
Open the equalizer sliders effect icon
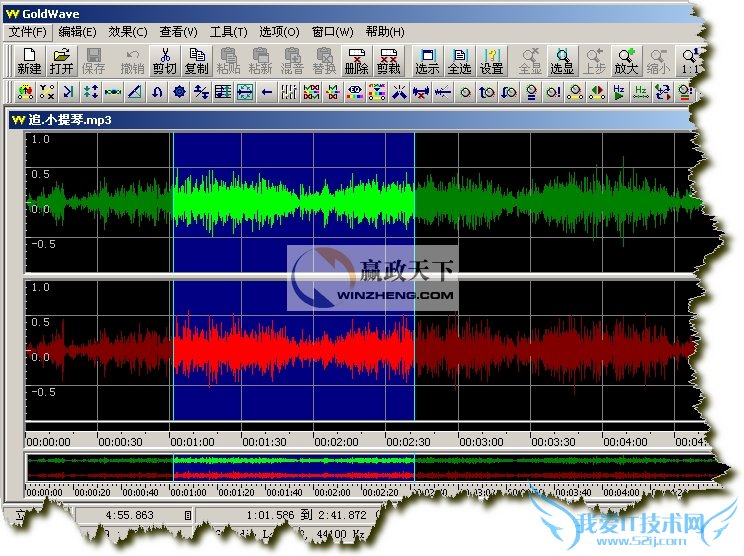[288, 93]
